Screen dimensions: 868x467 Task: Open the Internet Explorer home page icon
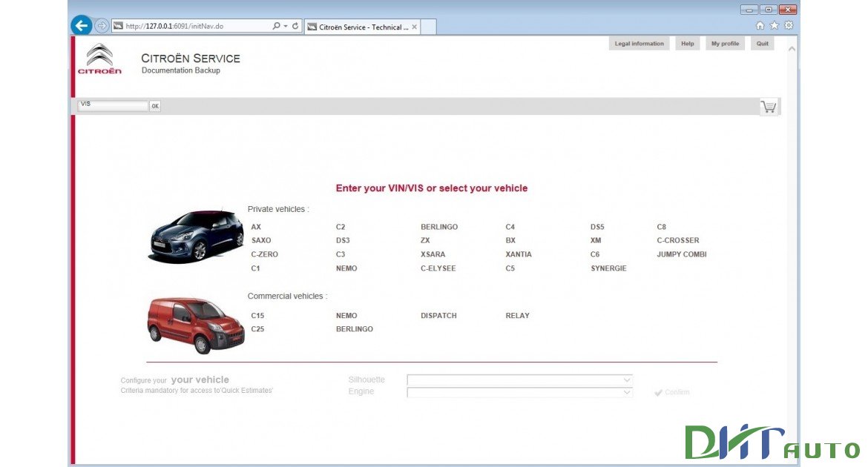[760, 24]
